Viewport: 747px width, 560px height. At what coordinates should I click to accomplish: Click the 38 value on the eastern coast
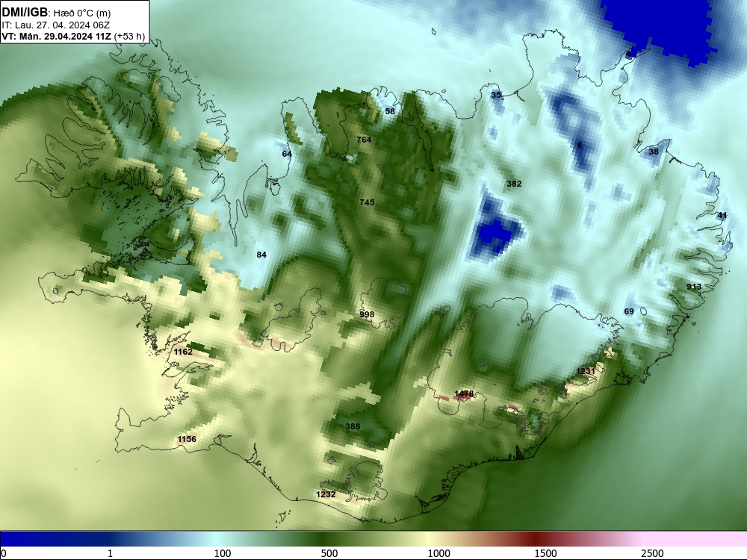tap(654, 152)
